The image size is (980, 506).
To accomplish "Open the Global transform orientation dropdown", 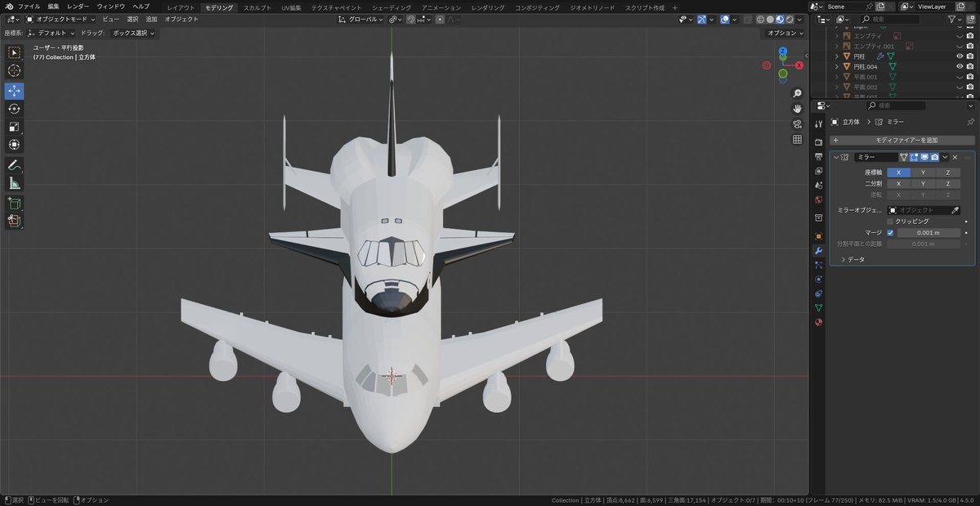I will (x=360, y=20).
